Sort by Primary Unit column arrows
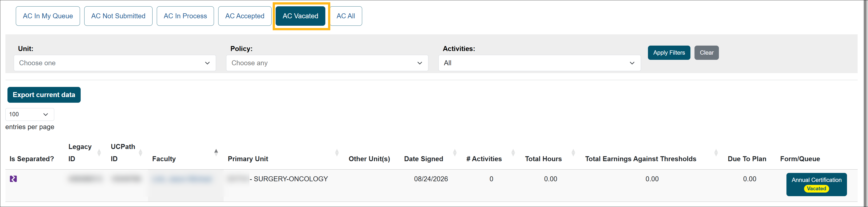The height and width of the screenshot is (207, 868). (337, 153)
